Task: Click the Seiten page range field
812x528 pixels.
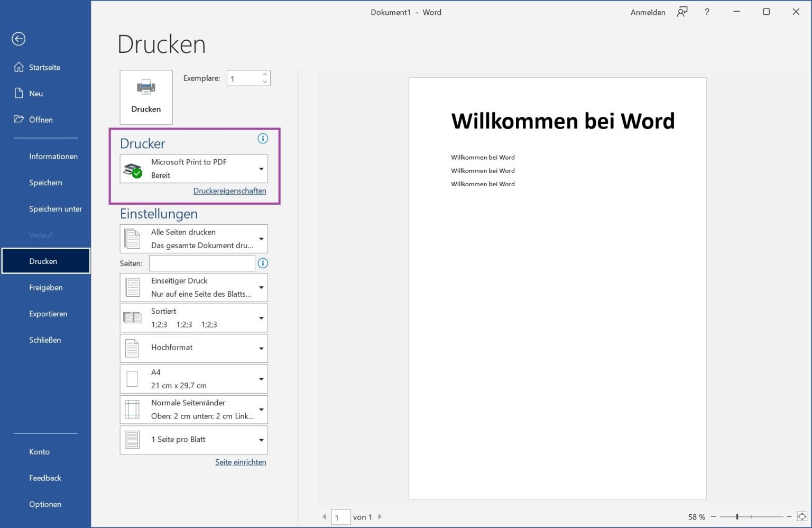Action: 202,263
